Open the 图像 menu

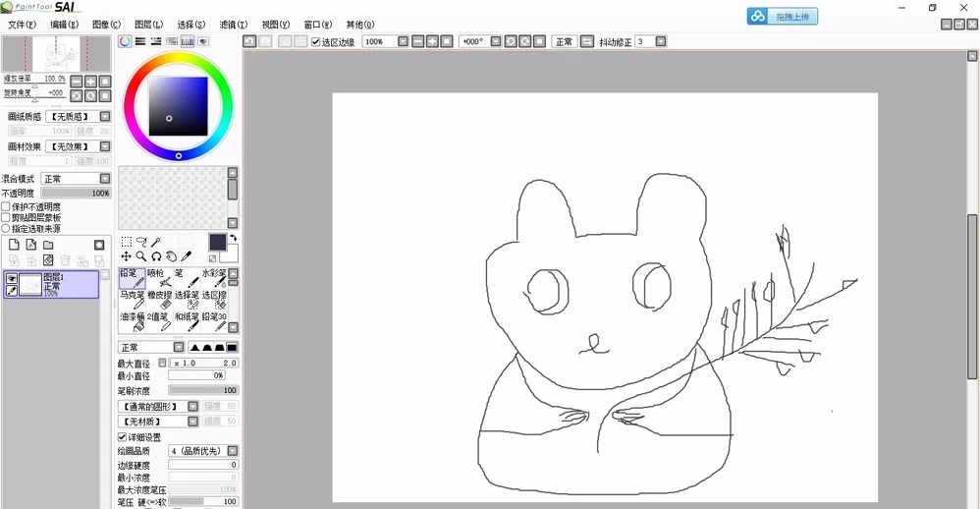(106, 25)
